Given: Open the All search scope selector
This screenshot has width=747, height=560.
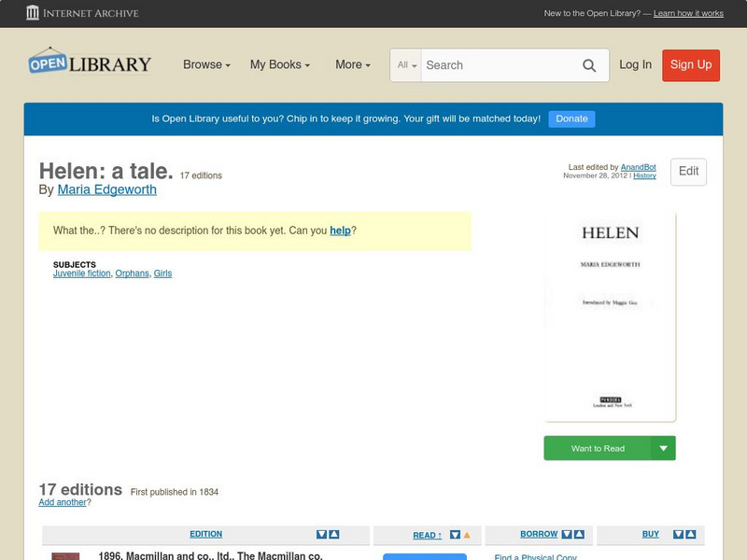Looking at the screenshot, I should 406,65.
